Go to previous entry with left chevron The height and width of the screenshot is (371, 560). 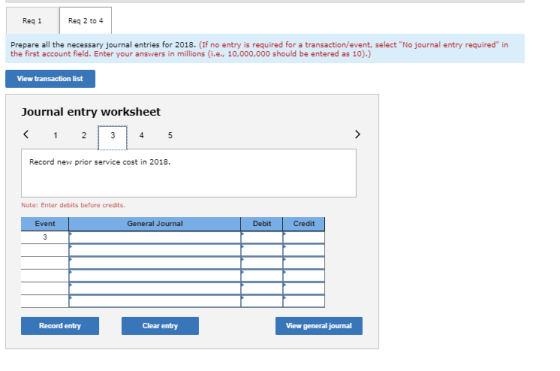(26, 134)
